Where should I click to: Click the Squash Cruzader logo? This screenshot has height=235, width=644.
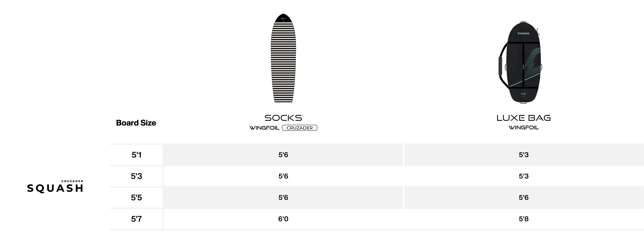[x=55, y=186]
